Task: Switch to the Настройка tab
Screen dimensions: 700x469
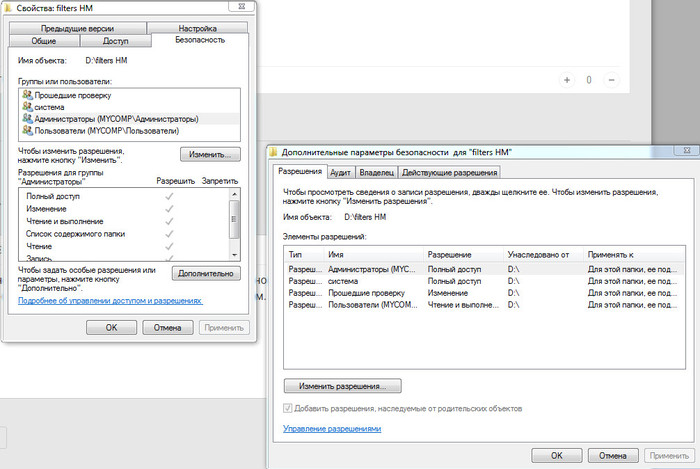Action: 197,28
